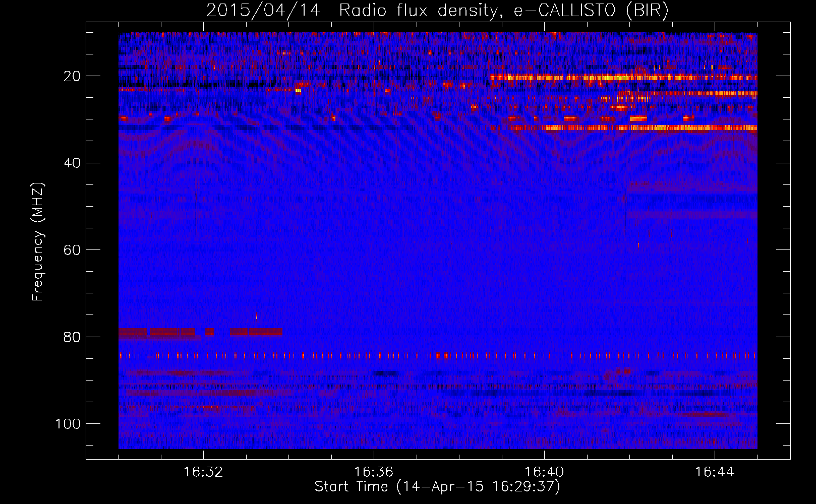This screenshot has height=504, width=816.
Task: Select the 16:44 time tick label
Action: [x=715, y=472]
